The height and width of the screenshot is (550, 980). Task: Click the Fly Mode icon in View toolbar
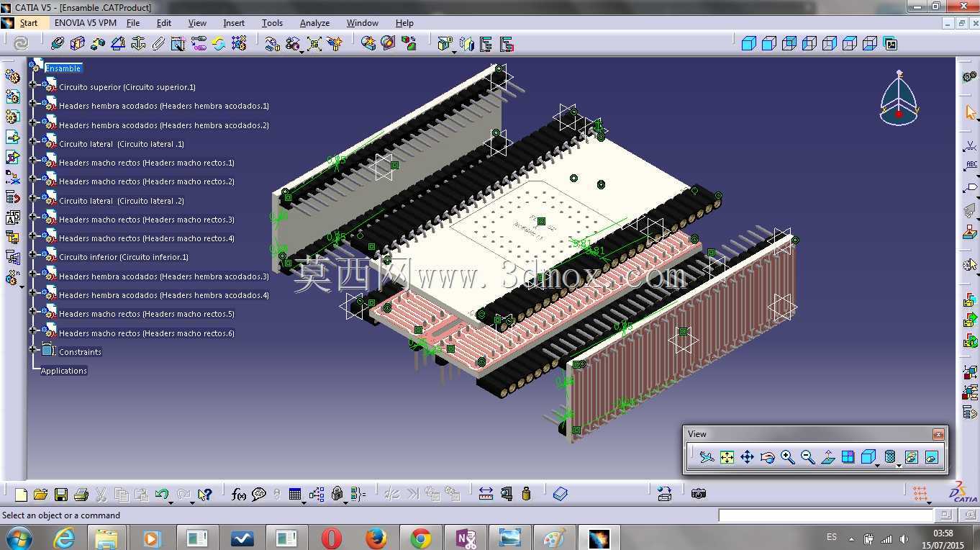(707, 457)
